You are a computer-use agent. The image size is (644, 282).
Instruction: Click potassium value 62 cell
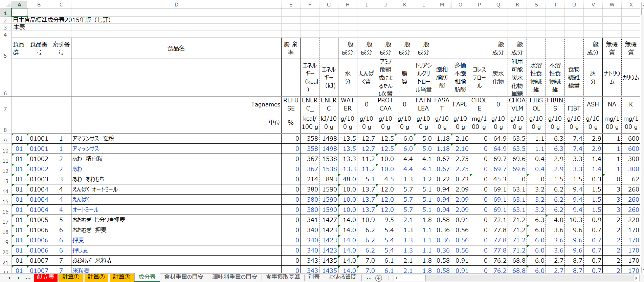(631, 179)
